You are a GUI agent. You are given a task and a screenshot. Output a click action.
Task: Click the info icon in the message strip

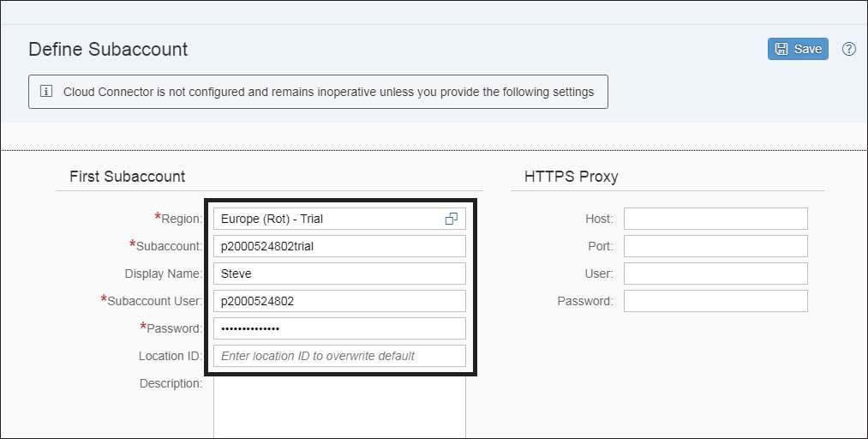(x=46, y=92)
